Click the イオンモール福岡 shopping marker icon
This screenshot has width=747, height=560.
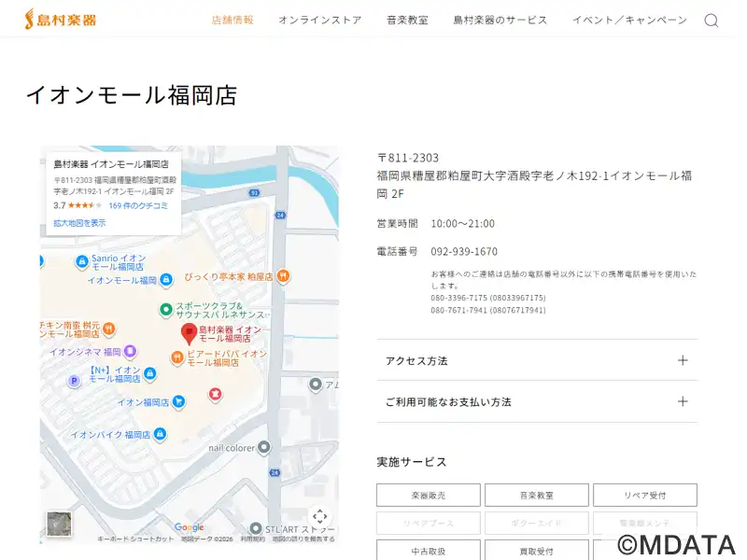tap(166, 279)
